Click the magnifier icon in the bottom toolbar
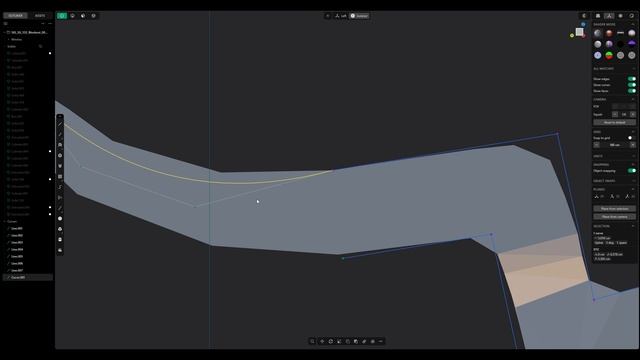Image resolution: width=640 pixels, height=360 pixels. coord(312,341)
